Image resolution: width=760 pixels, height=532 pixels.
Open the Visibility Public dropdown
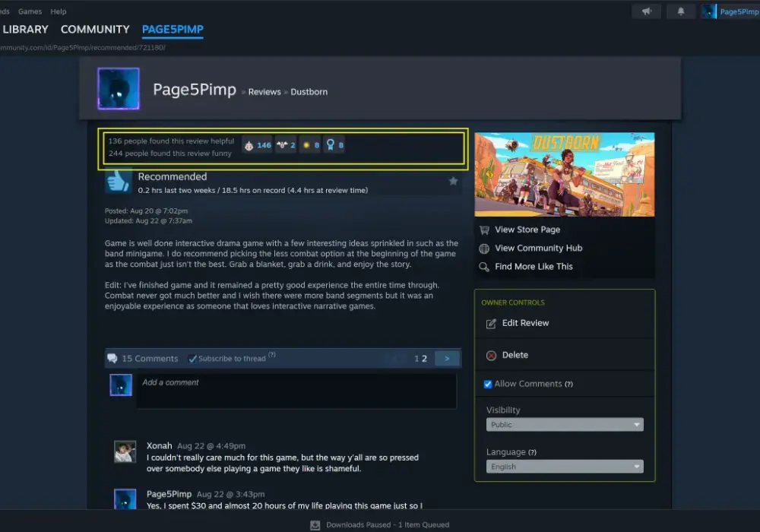(x=565, y=424)
